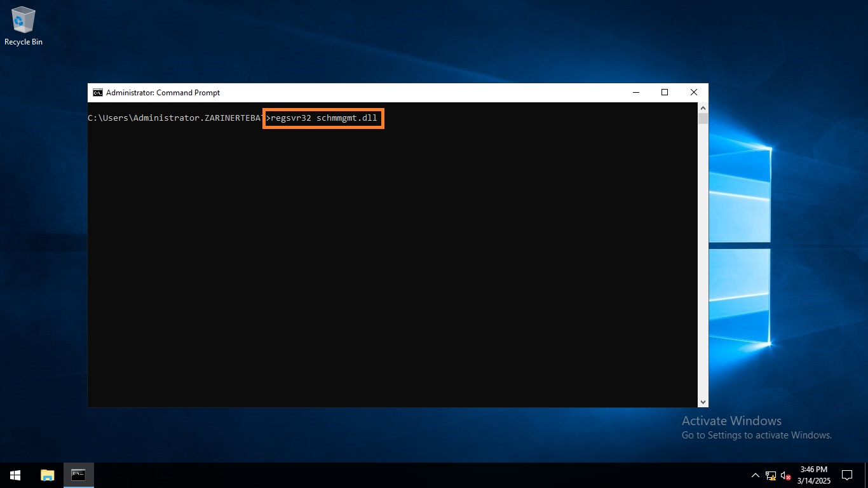Click the Command Prompt title bar icon

(97, 93)
